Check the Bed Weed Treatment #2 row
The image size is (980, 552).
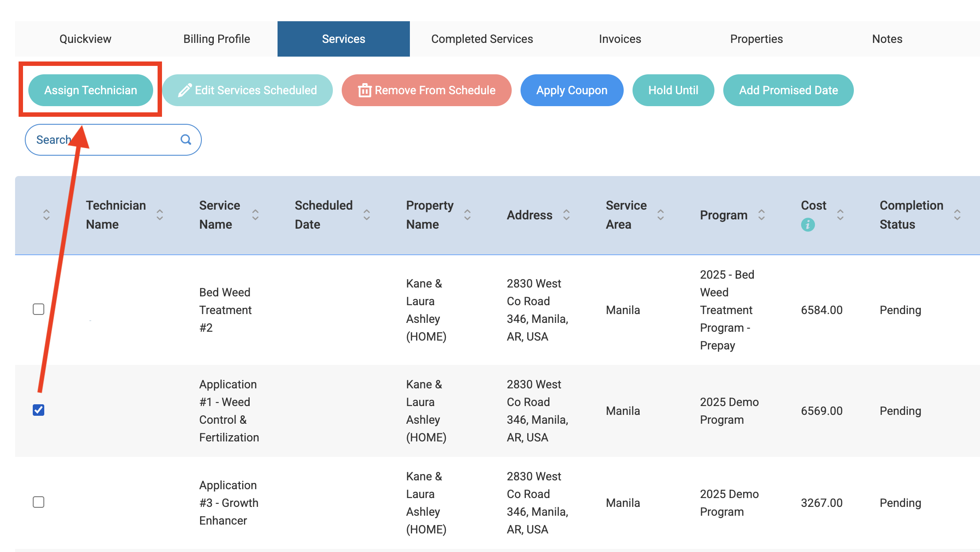pyautogui.click(x=39, y=309)
